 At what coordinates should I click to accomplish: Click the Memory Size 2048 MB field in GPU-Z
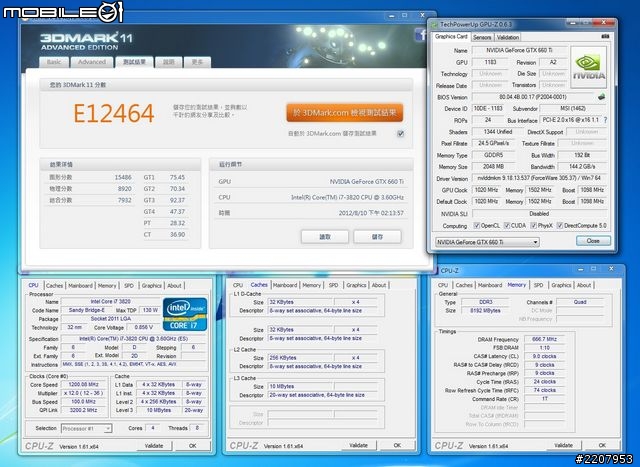(x=493, y=167)
